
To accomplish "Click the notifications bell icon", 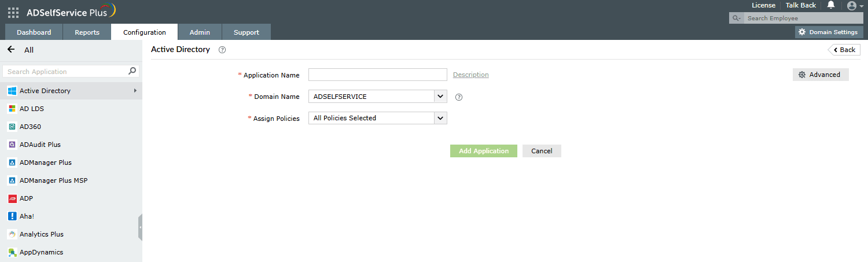I will pos(831,5).
